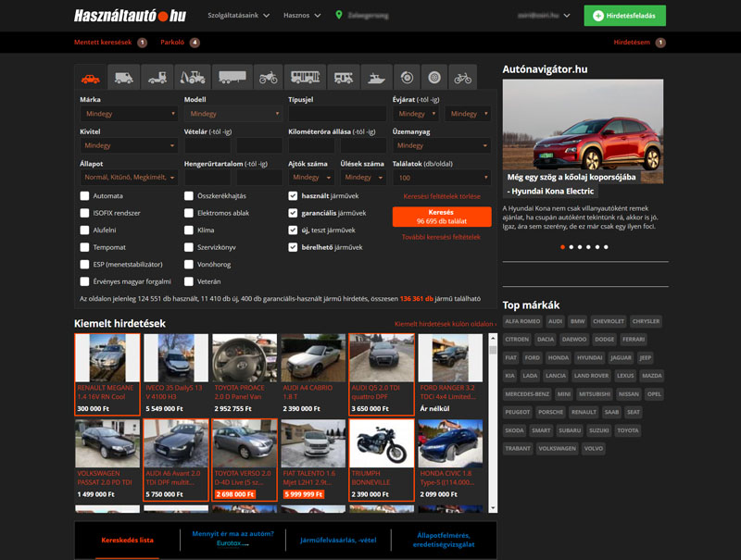
Task: Click the ALFA ROMEO brand tag
Action: click(522, 321)
